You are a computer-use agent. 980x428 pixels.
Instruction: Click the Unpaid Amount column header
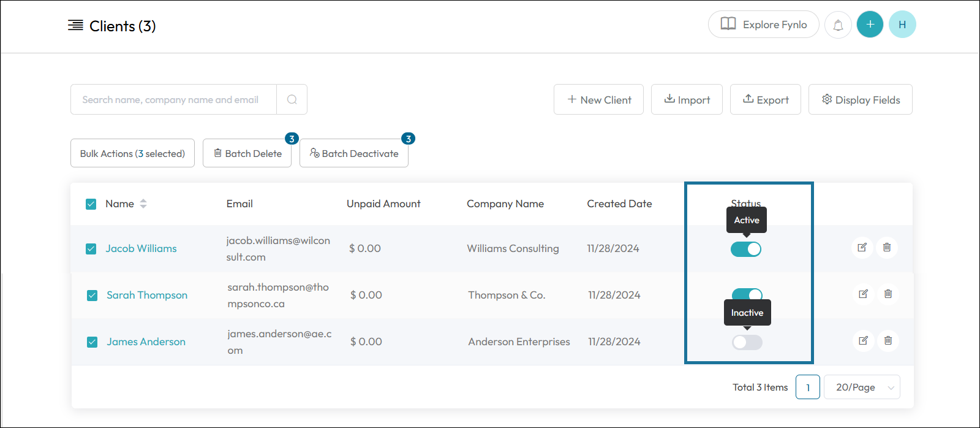pos(383,204)
